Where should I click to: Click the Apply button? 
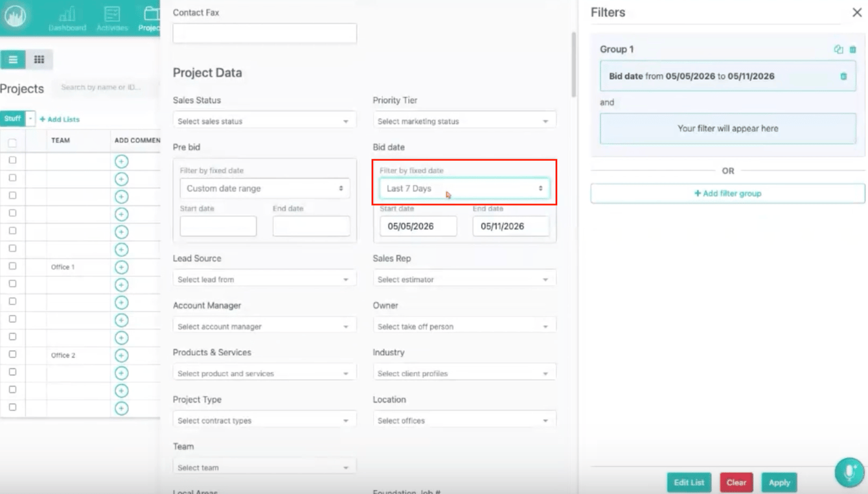pyautogui.click(x=779, y=482)
